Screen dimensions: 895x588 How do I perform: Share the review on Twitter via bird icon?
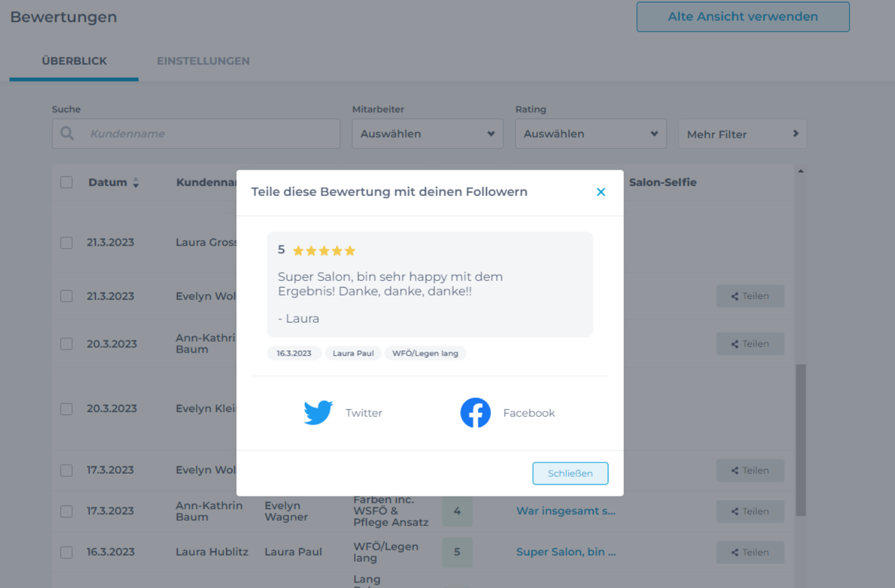(318, 413)
